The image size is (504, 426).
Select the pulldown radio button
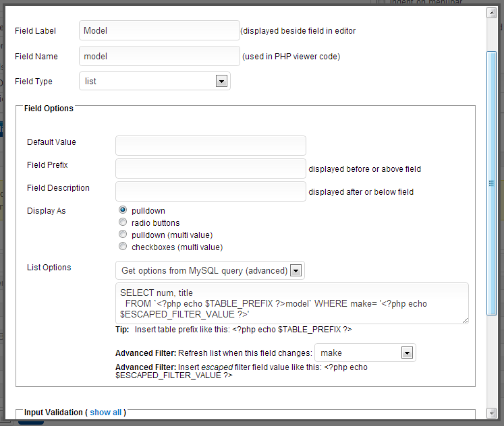click(x=123, y=210)
